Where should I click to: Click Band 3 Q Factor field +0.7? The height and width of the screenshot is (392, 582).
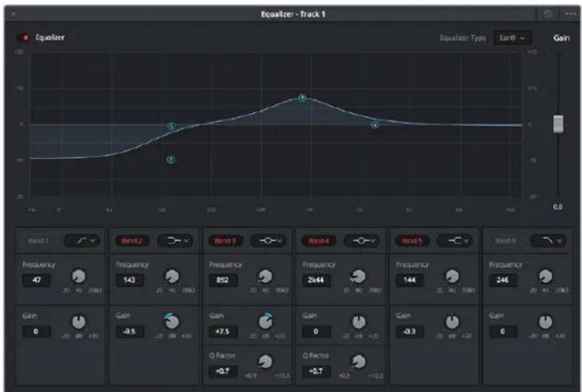223,371
